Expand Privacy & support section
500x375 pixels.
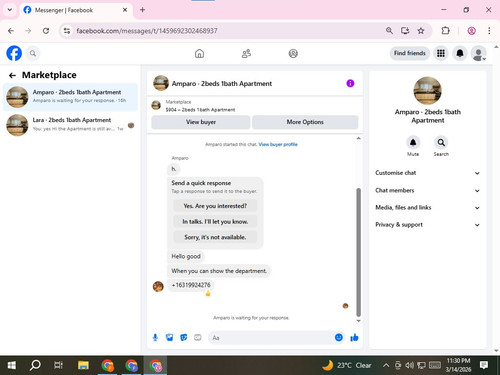coord(428,225)
